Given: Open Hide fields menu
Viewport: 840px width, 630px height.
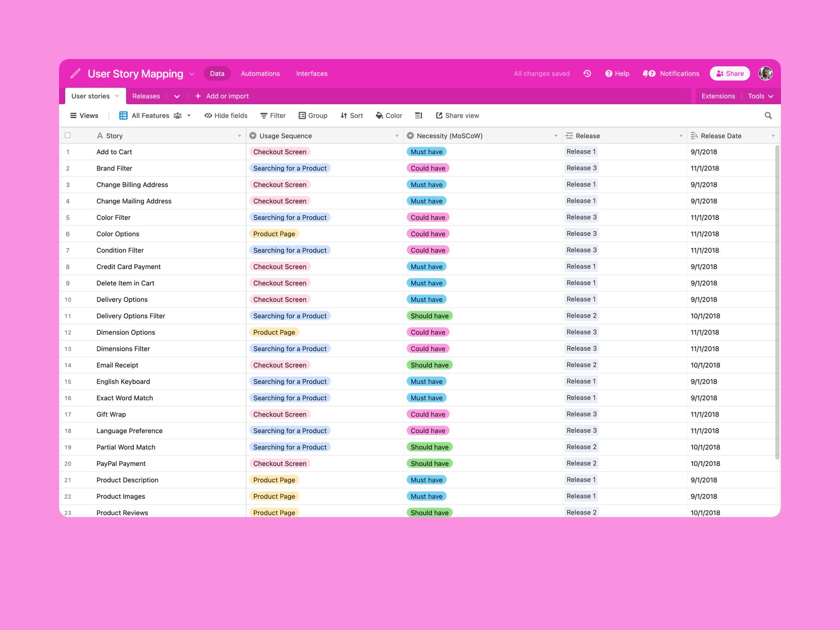Looking at the screenshot, I should (226, 115).
